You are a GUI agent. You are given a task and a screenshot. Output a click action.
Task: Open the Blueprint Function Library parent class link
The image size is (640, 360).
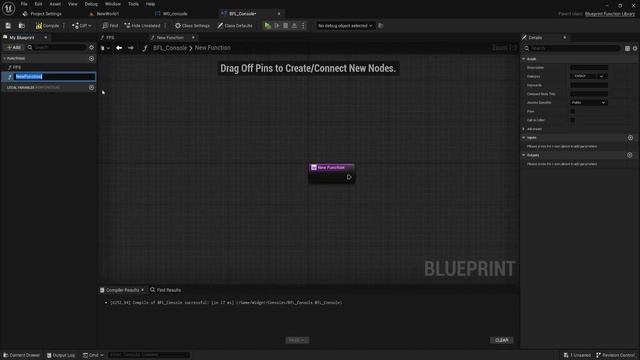(x=610, y=14)
